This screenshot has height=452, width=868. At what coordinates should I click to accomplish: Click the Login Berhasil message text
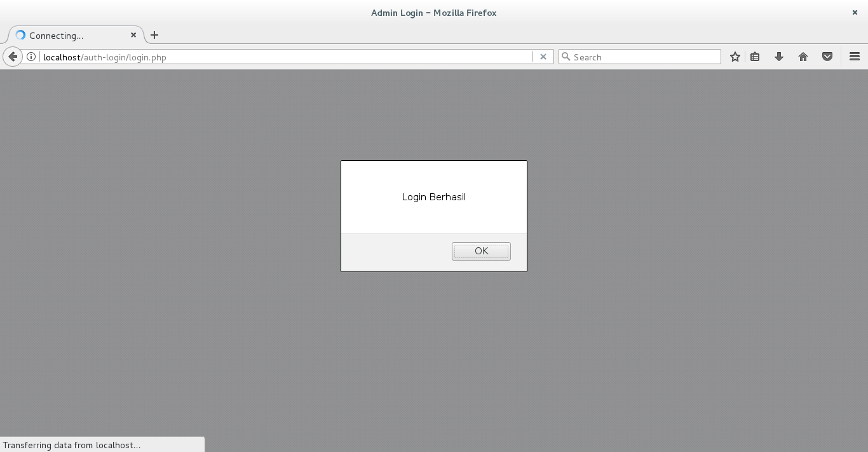tap(434, 197)
